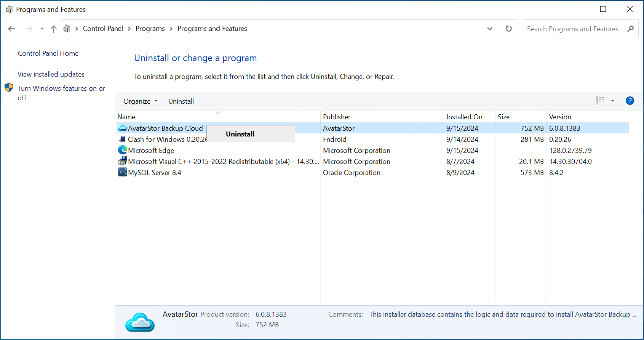Viewport: 644px width, 340px height.
Task: Open the recent locations dropdown arrow
Action: click(x=42, y=29)
